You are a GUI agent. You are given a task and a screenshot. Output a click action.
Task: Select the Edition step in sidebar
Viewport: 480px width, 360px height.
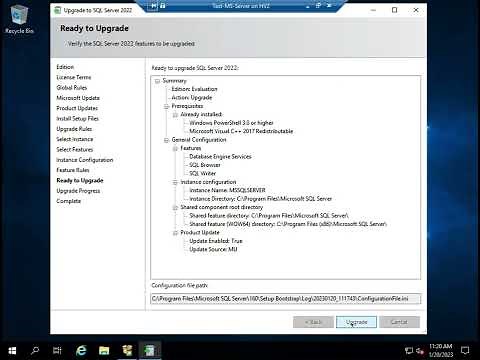coord(65,67)
